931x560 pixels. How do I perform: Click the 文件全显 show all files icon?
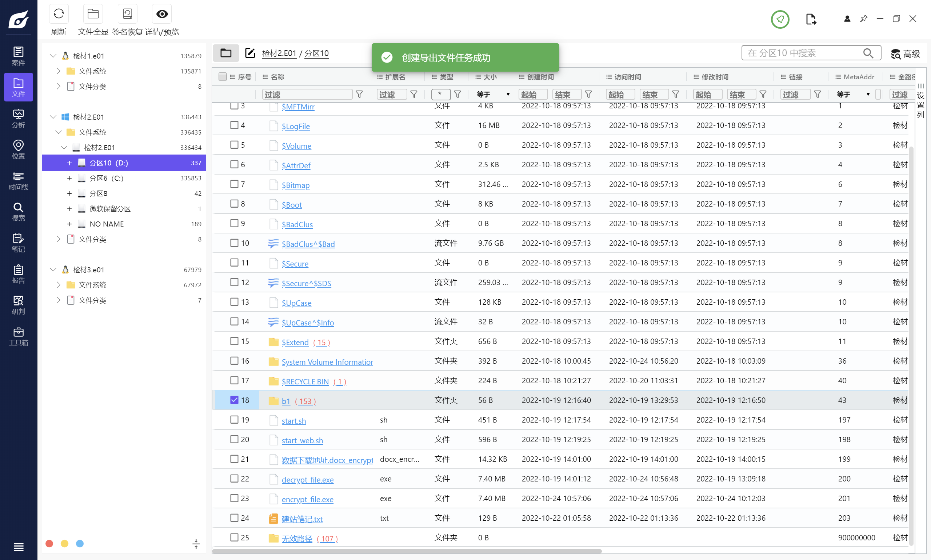[93, 14]
